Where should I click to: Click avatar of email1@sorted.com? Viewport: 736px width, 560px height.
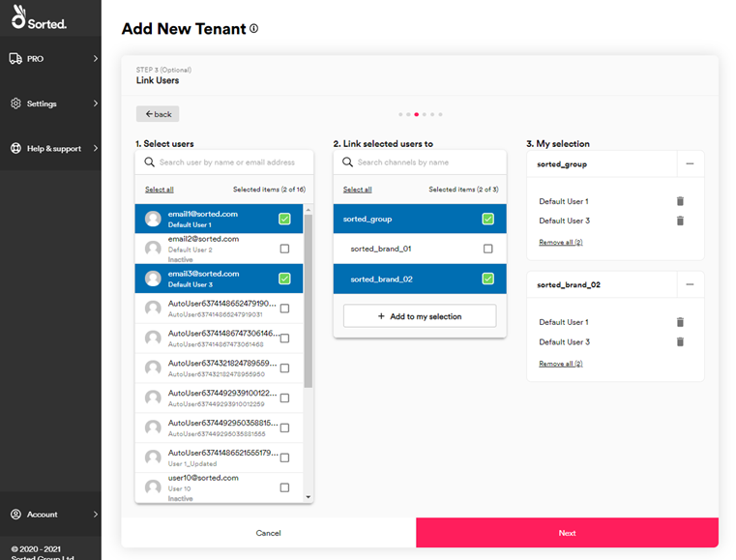153,219
